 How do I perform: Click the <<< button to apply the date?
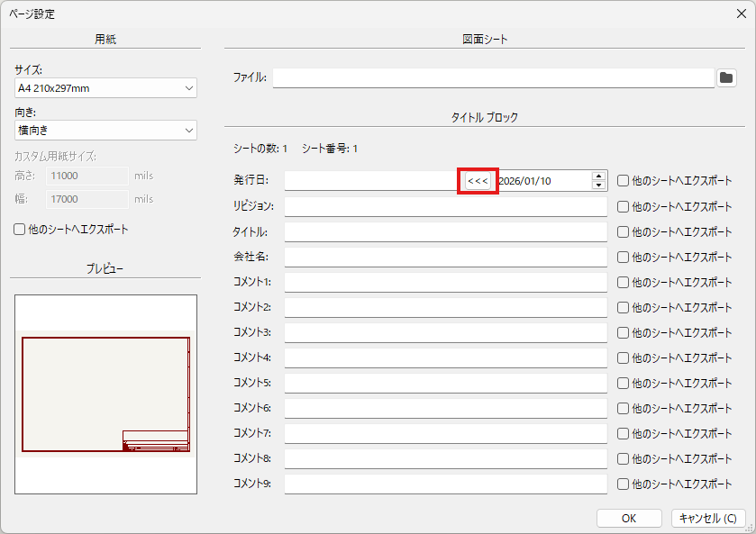pyautogui.click(x=478, y=181)
